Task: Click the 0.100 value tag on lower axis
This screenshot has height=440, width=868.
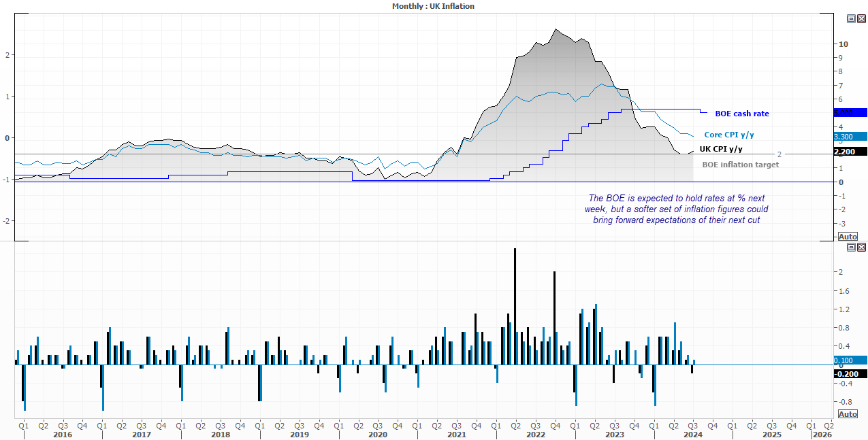Action: (850, 360)
